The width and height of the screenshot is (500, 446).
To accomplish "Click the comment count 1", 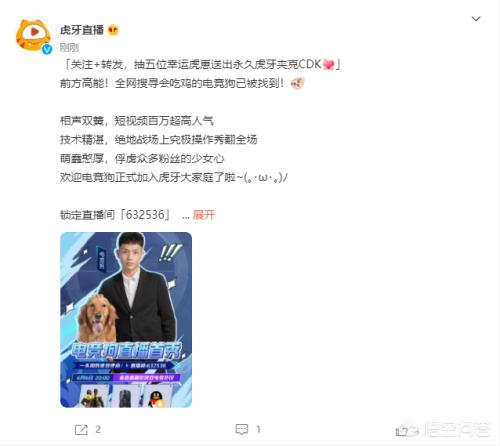I will [x=258, y=429].
